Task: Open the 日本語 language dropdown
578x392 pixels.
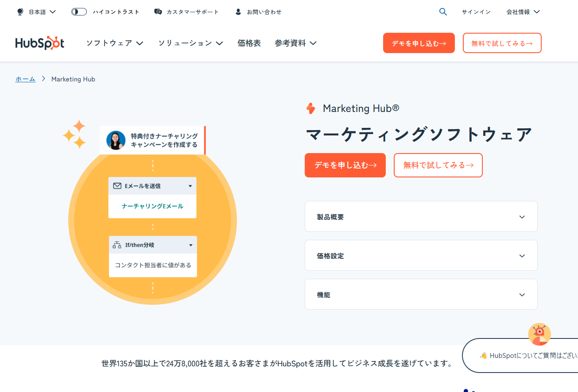Action: pos(42,12)
